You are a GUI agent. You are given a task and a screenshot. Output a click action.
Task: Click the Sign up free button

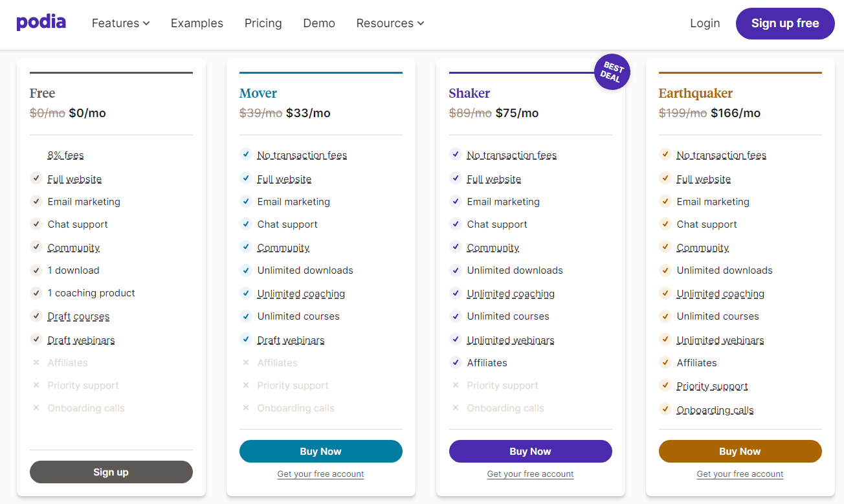[x=785, y=23]
